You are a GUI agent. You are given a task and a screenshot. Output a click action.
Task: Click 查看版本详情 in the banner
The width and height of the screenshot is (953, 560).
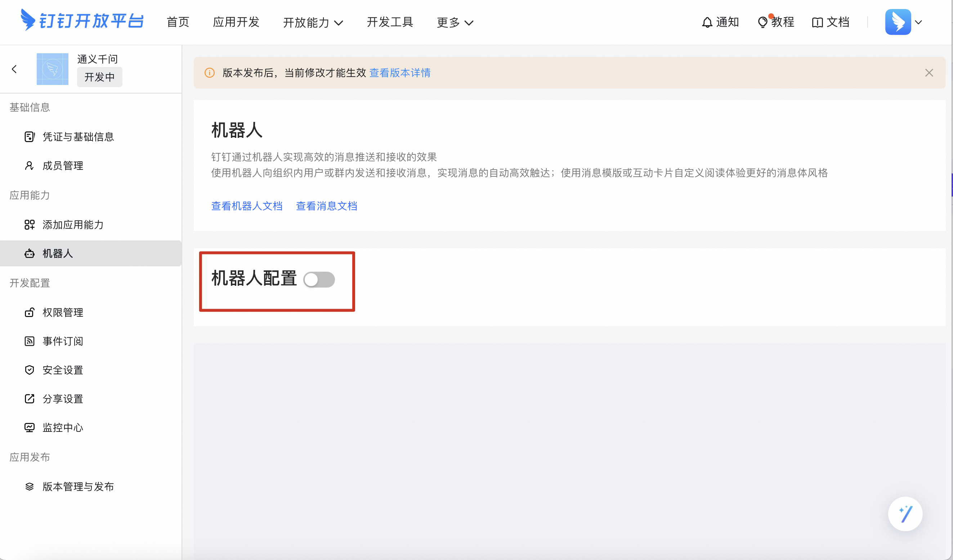click(400, 73)
